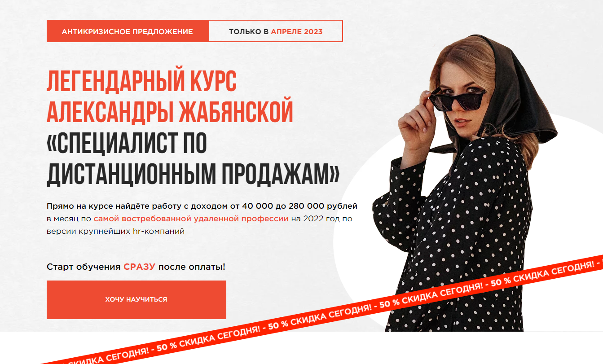
Task: Click the «СПЕЦИАЛИСТ ПО heading line
Action: point(127,143)
